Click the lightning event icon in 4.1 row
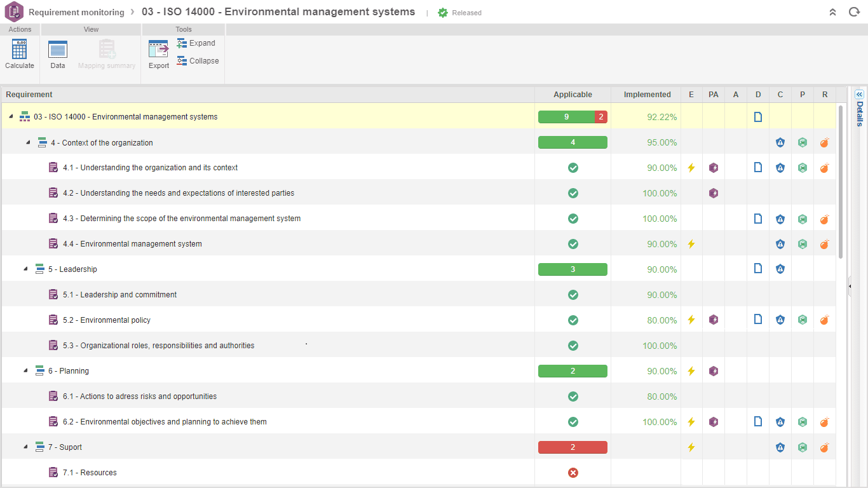 pyautogui.click(x=691, y=168)
